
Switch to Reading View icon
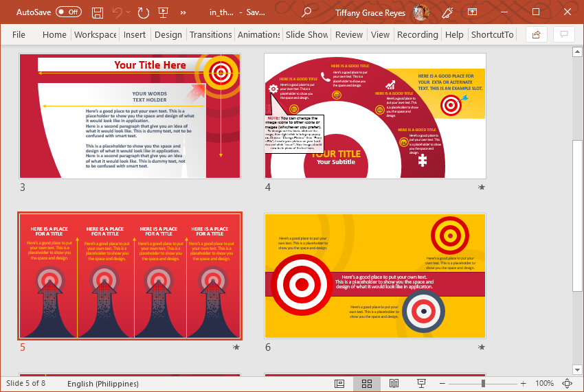394,384
